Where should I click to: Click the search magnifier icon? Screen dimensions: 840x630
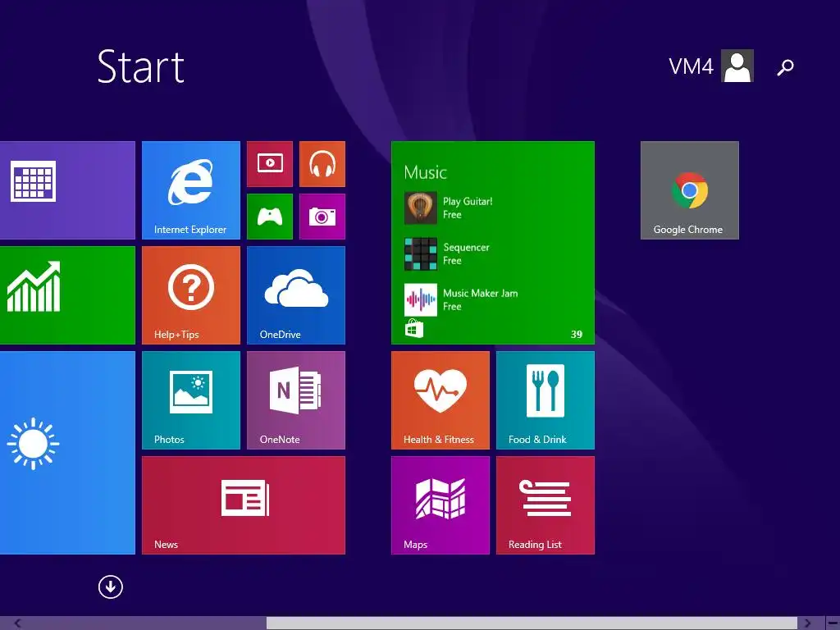(785, 67)
